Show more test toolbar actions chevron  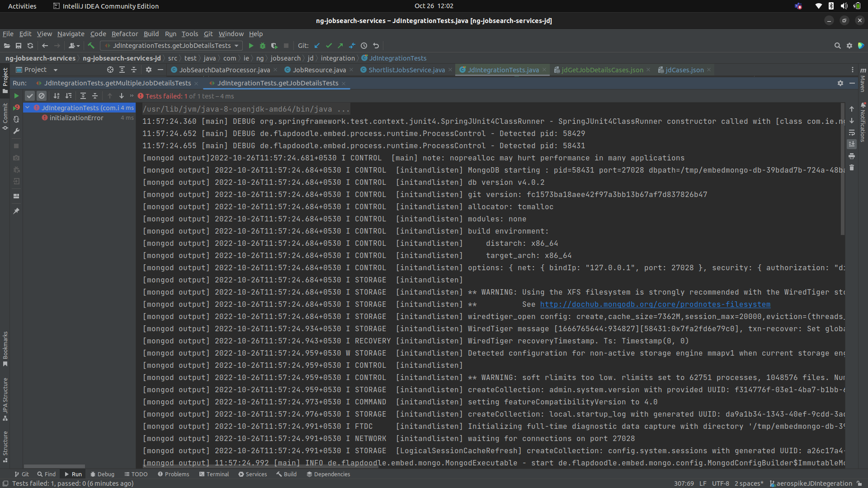click(132, 96)
